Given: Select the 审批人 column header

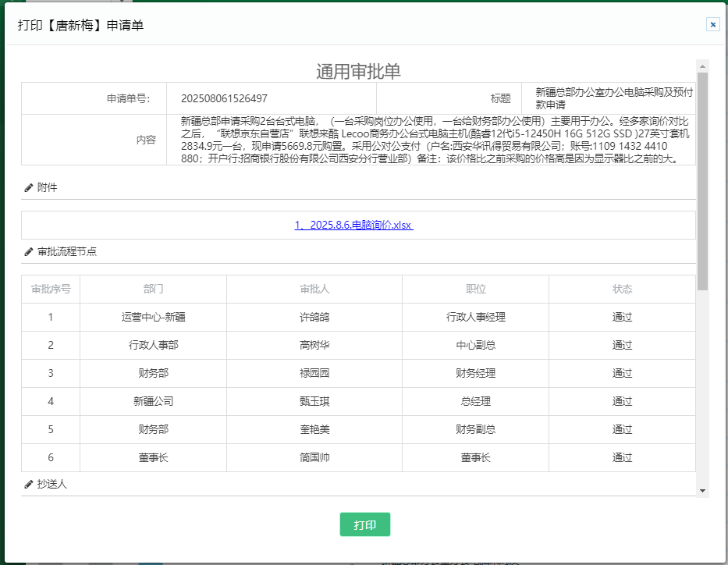Looking at the screenshot, I should point(314,289).
